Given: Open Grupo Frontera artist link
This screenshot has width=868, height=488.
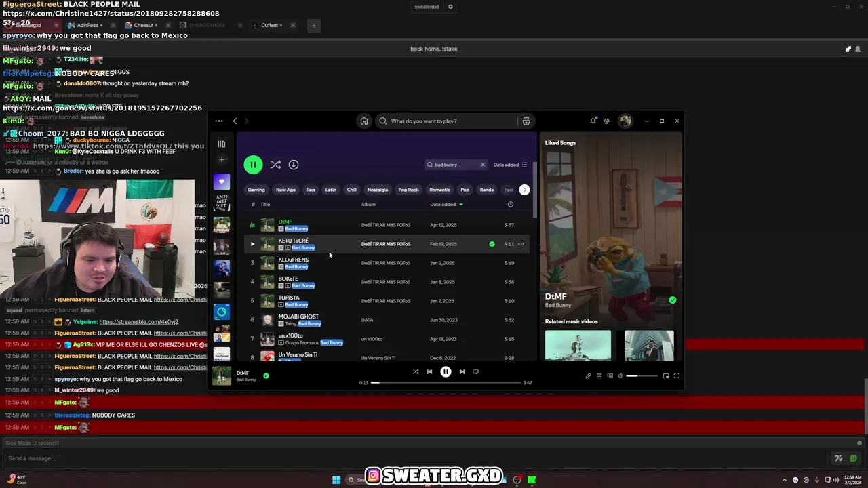Looking at the screenshot, I should [x=302, y=343].
